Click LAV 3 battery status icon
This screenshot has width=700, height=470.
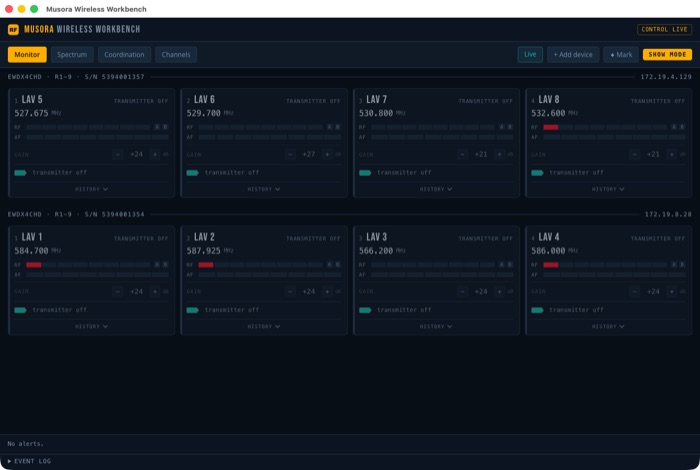coord(365,310)
